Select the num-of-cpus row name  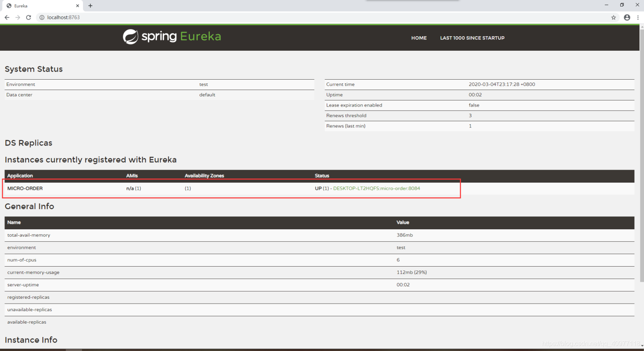point(22,260)
